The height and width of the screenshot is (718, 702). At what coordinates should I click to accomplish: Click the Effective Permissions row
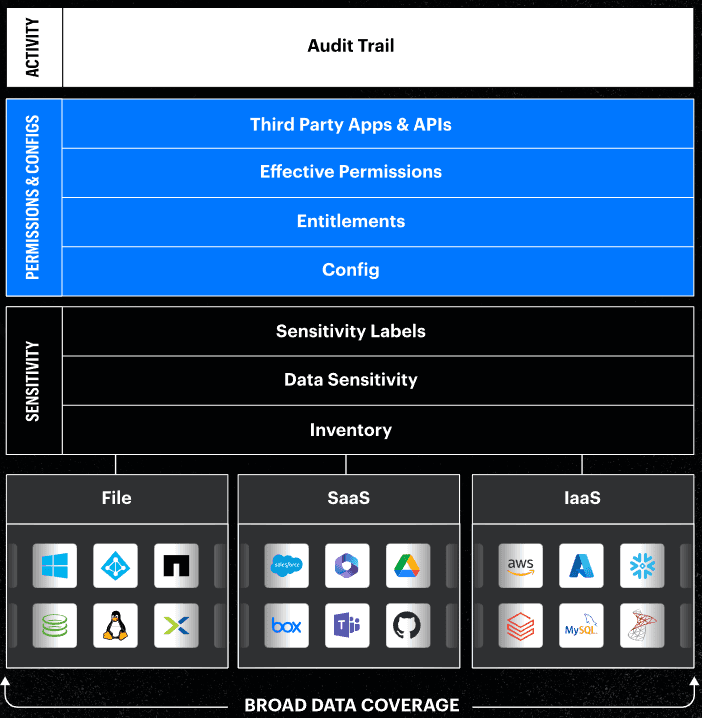[378, 173]
